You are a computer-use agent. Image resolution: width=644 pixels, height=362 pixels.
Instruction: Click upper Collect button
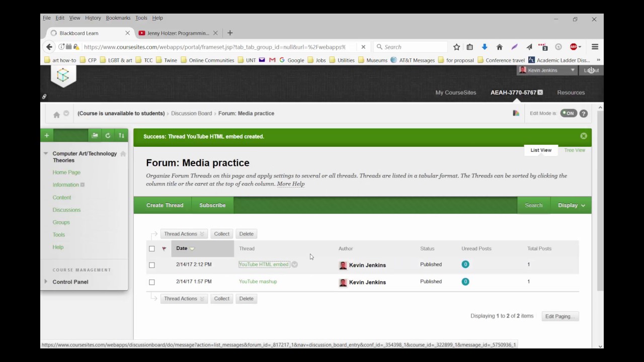click(222, 234)
